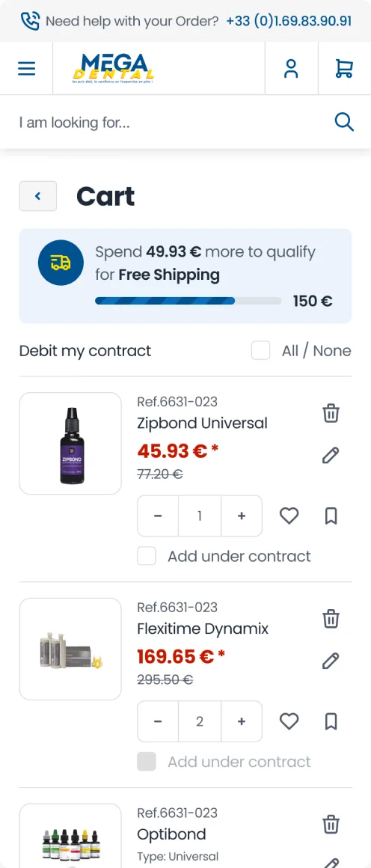The image size is (371, 868).
Task: Favorite Flexitime Dynamix with heart icon
Action: point(289,721)
